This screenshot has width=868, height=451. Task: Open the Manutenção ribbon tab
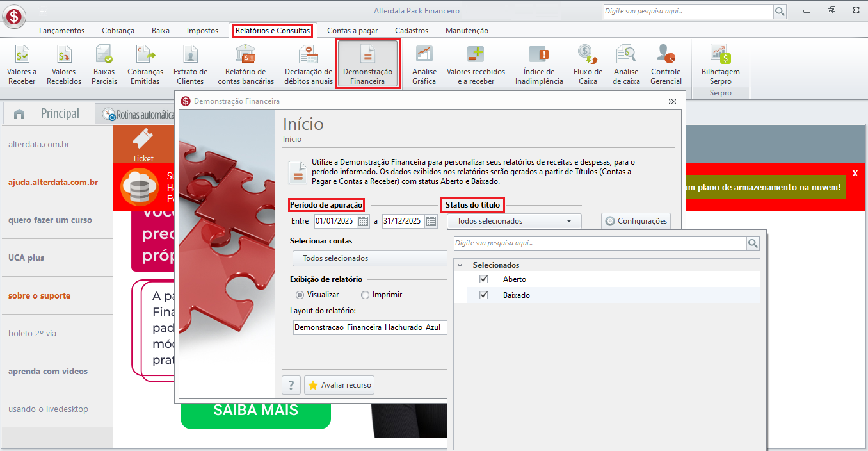467,31
